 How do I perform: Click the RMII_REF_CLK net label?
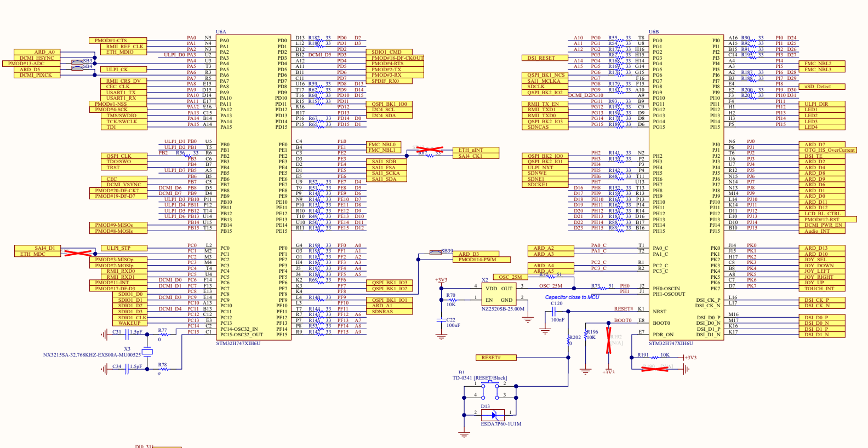click(123, 47)
